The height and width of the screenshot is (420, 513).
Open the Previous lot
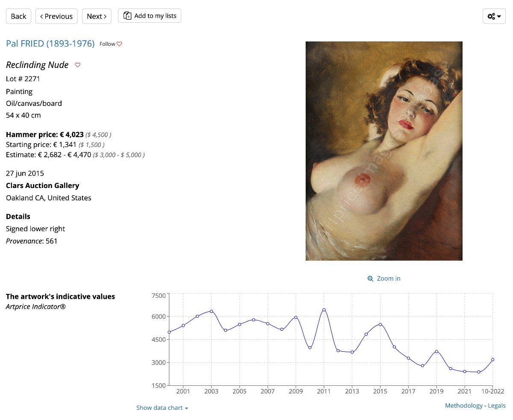click(x=56, y=16)
